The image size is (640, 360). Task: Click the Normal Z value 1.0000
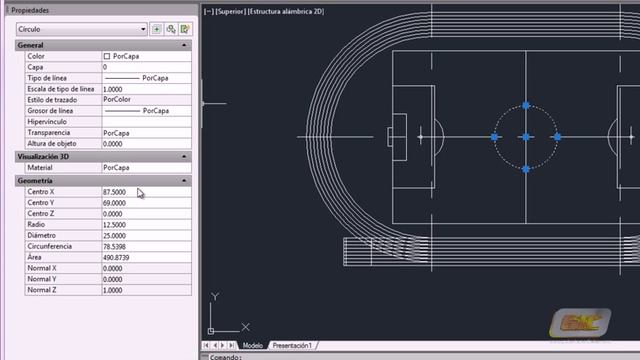click(x=146, y=290)
